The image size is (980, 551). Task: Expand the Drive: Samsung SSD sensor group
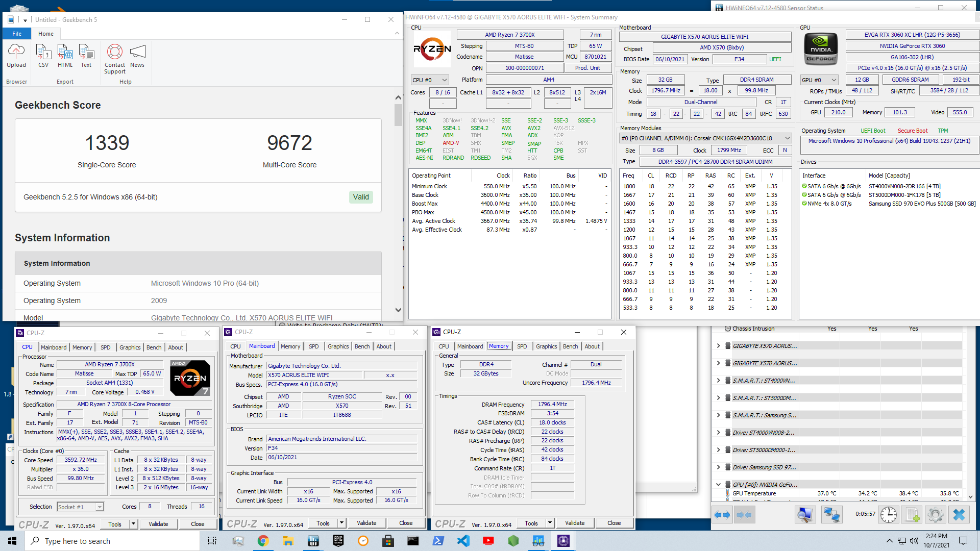coord(719,467)
